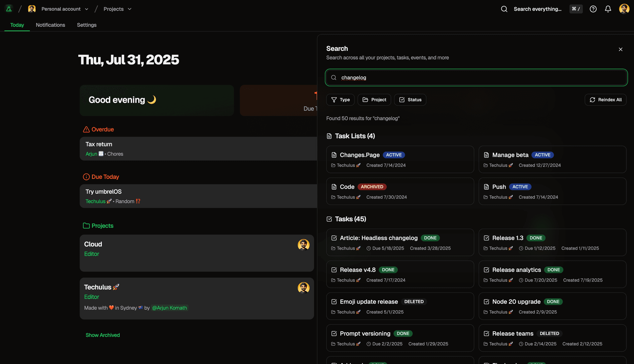Open the @Arjun Komath profile link
The width and height of the screenshot is (634, 364).
point(169,308)
